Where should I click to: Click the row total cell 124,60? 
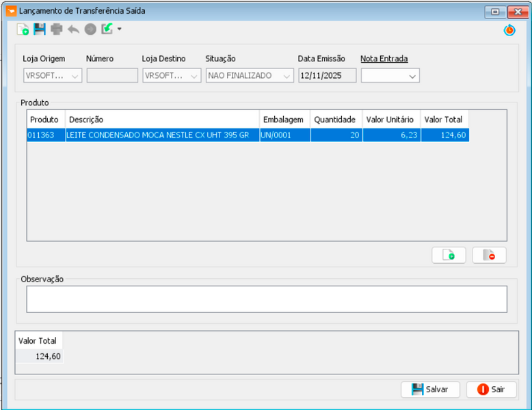pos(444,135)
